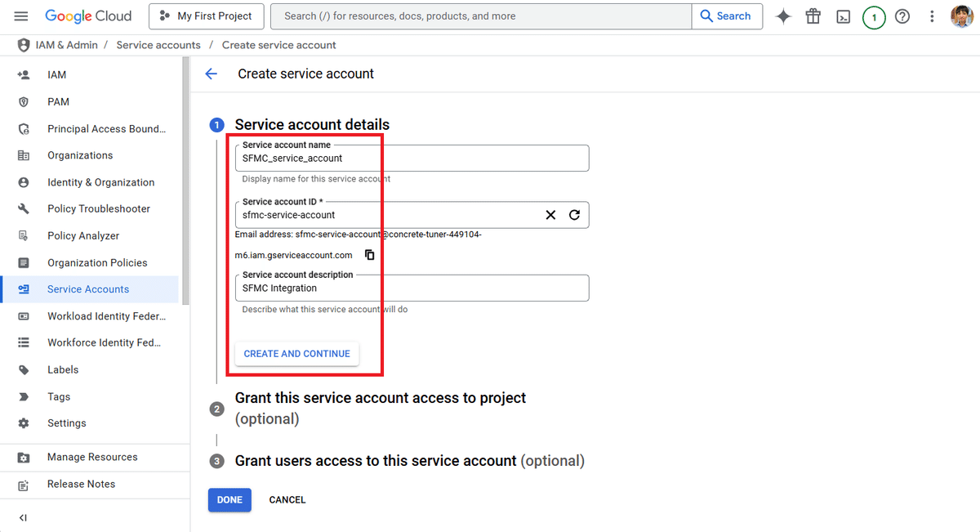
Task: Click the blue DONE button
Action: [229, 499]
